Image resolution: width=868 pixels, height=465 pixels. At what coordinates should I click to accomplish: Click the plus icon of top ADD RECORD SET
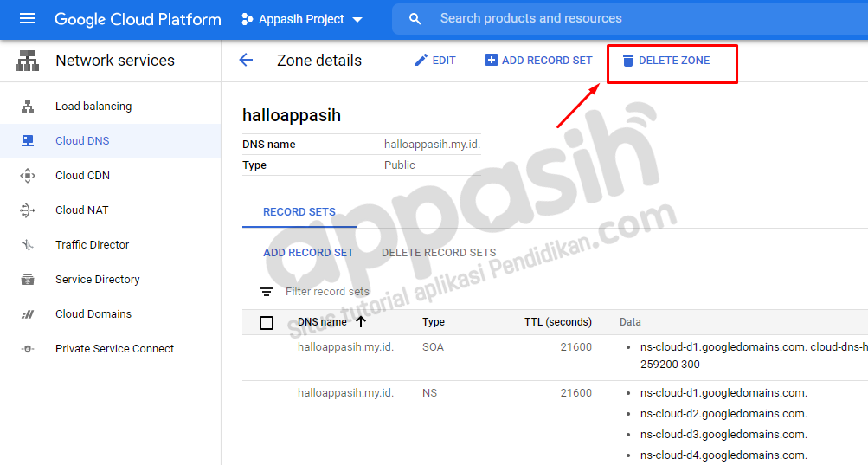click(491, 60)
